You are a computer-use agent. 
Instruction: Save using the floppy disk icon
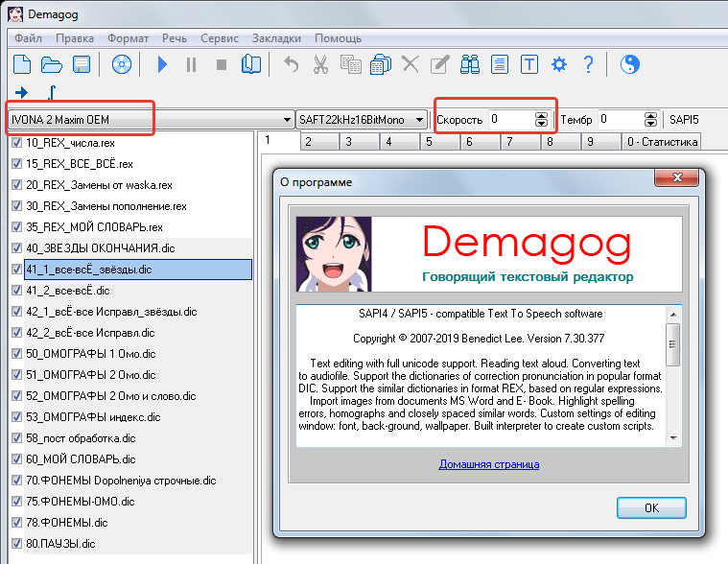click(82, 64)
